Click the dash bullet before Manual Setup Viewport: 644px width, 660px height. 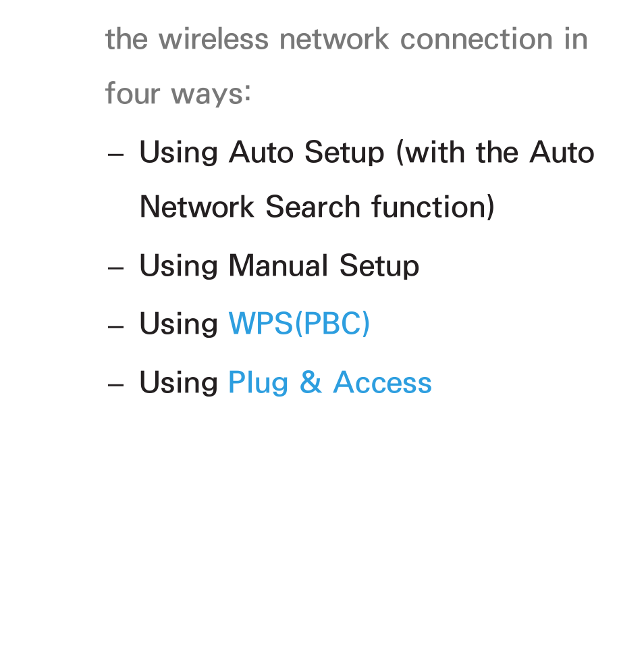point(115,268)
